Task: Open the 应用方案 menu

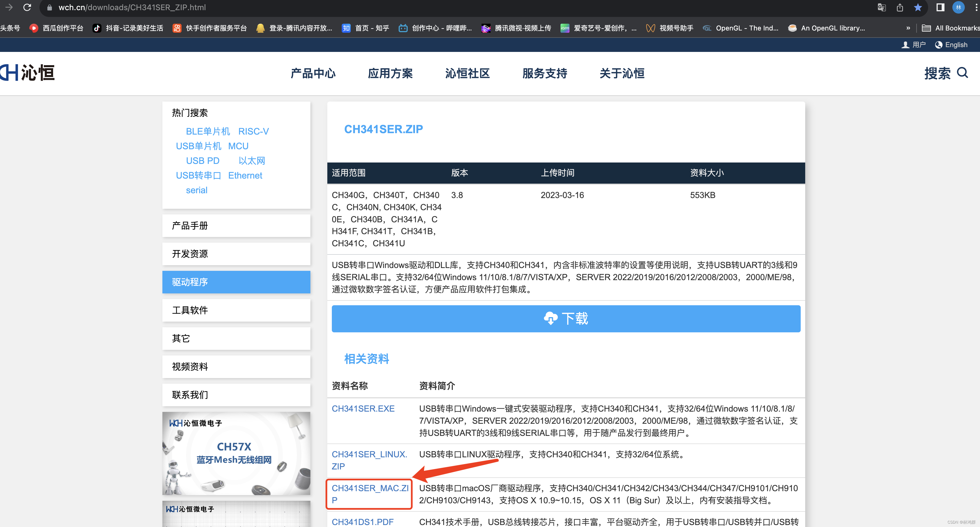Action: point(390,73)
